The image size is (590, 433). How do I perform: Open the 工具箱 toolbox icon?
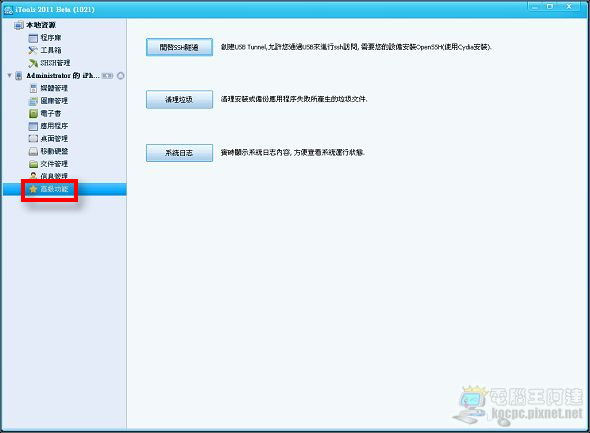(33, 50)
